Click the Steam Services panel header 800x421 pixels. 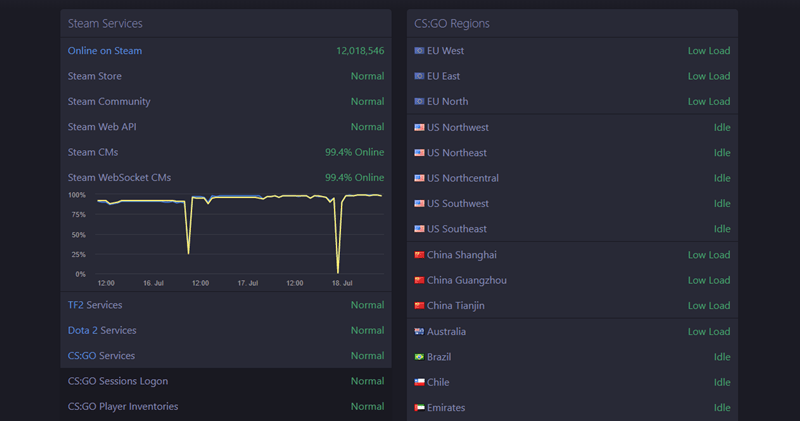click(226, 23)
